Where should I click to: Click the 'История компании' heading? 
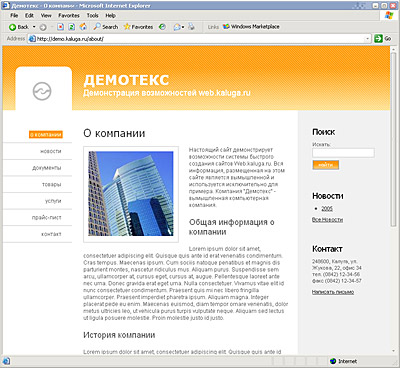point(119,335)
